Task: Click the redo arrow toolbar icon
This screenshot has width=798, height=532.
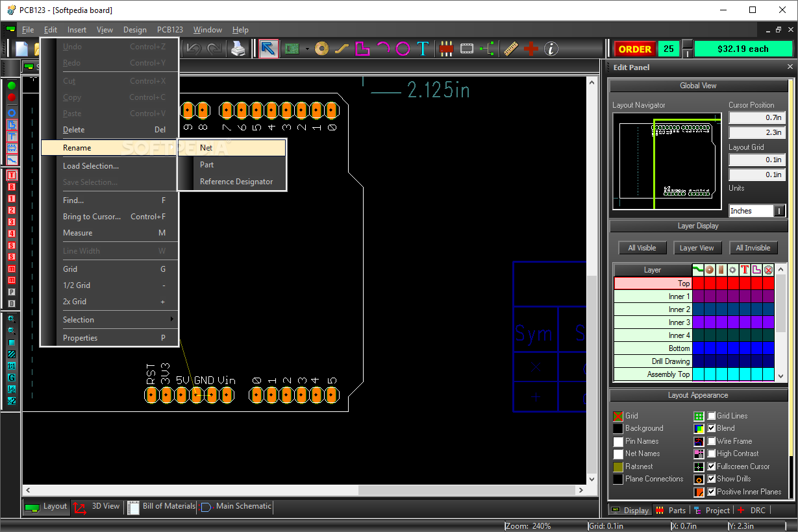Action: click(x=214, y=49)
